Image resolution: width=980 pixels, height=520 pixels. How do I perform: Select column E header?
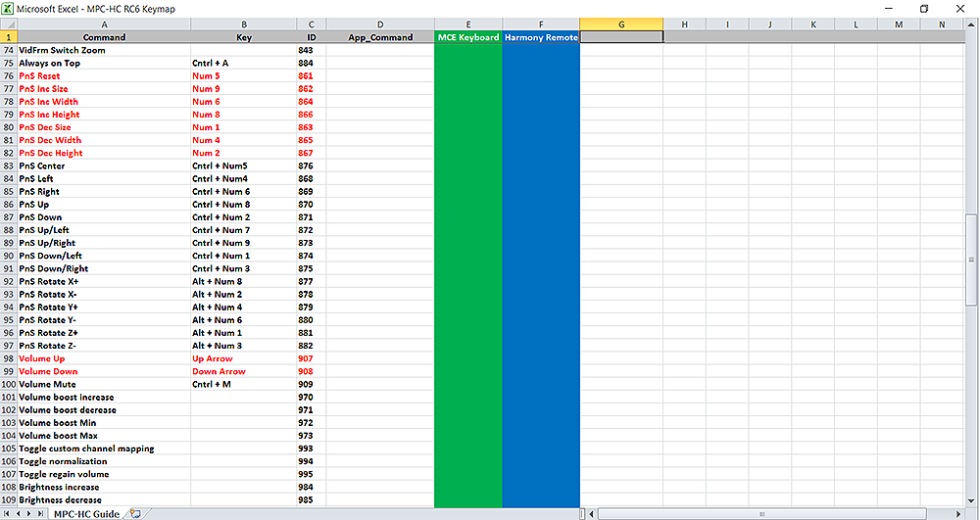(x=468, y=24)
